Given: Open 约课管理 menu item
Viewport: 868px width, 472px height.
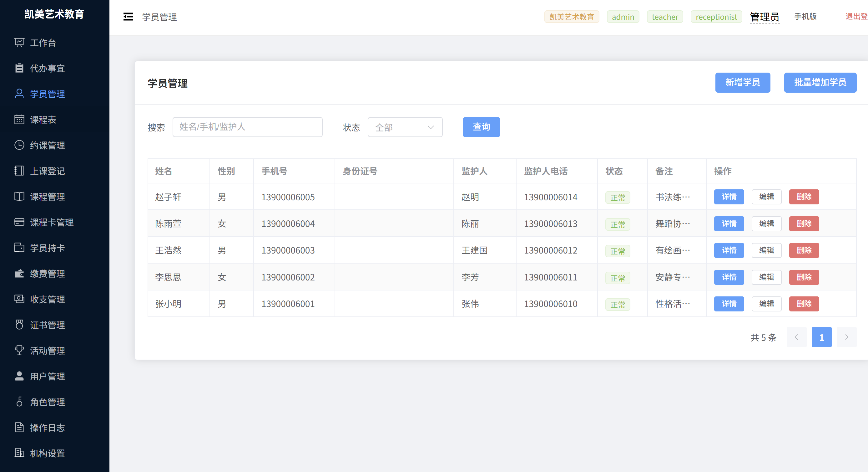Looking at the screenshot, I should (x=55, y=145).
